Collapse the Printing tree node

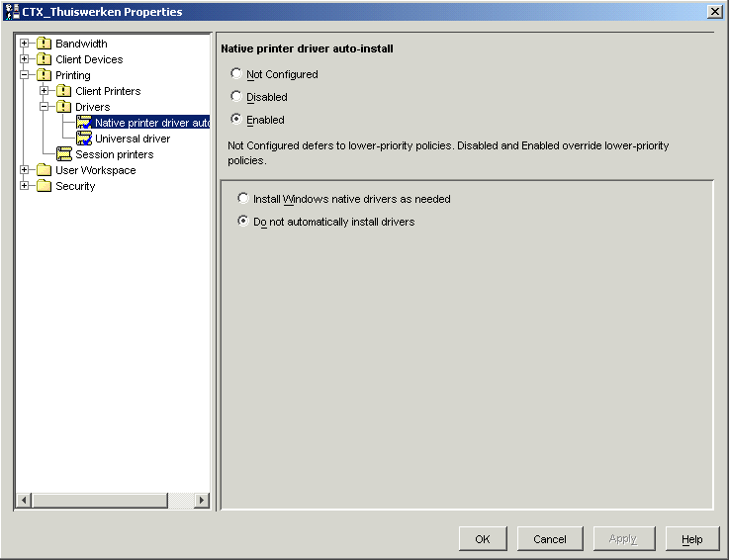[x=25, y=75]
